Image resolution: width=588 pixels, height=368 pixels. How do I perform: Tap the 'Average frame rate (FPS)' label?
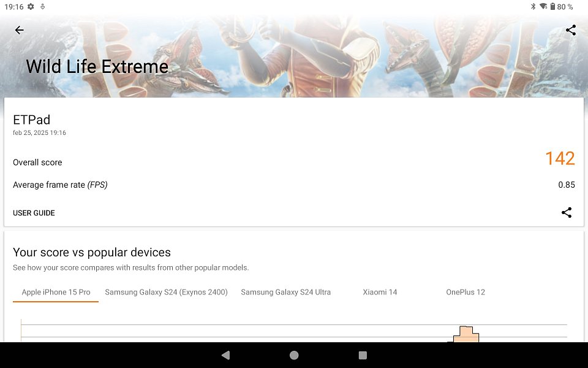click(x=60, y=185)
